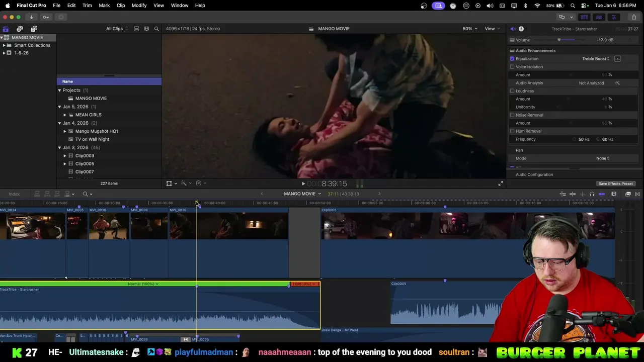
Task: Enable the Voice Isolation checkbox
Action: [x=512, y=67]
